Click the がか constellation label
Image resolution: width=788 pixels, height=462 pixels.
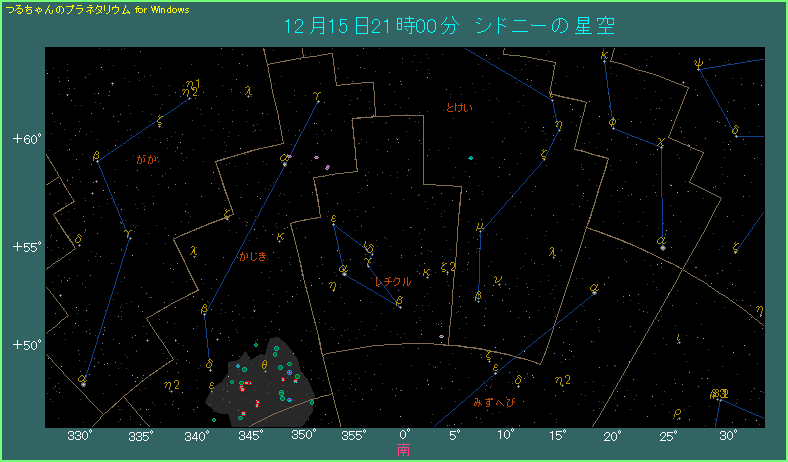[x=147, y=158]
